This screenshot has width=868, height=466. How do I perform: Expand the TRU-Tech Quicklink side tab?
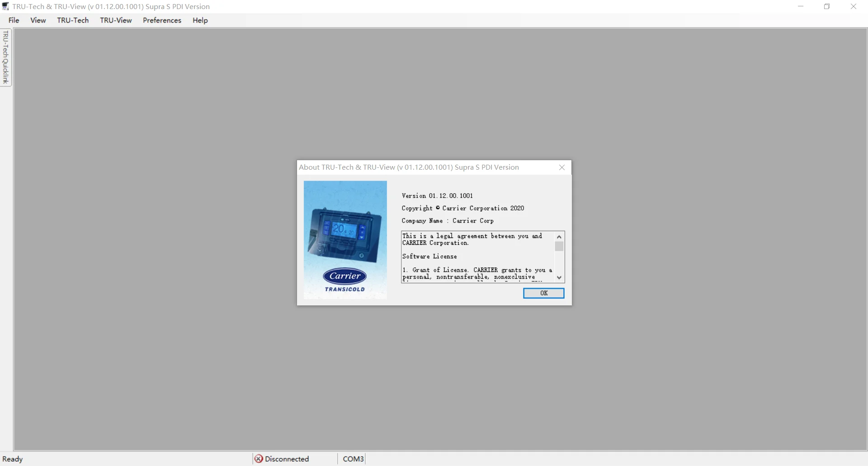tap(6, 57)
